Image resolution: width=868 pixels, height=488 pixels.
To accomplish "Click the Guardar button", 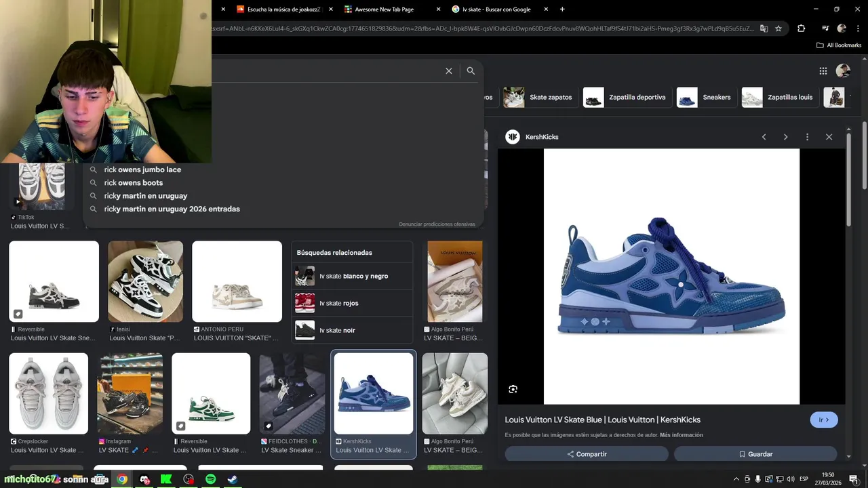I will click(x=755, y=454).
